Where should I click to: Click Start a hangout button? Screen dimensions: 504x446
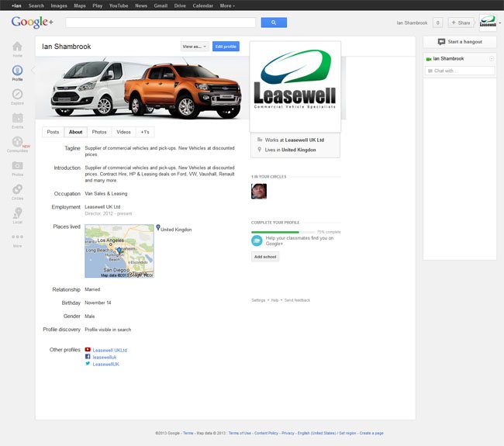tap(460, 42)
